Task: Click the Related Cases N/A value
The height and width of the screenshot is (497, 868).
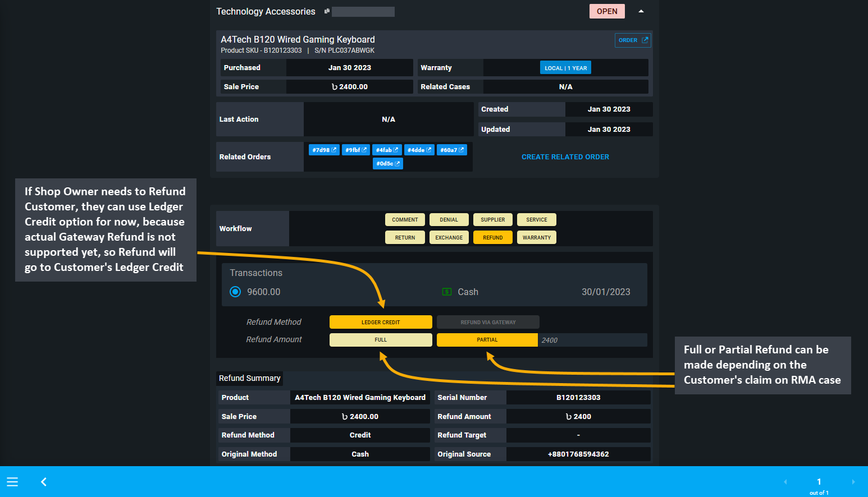Action: pyautogui.click(x=565, y=87)
